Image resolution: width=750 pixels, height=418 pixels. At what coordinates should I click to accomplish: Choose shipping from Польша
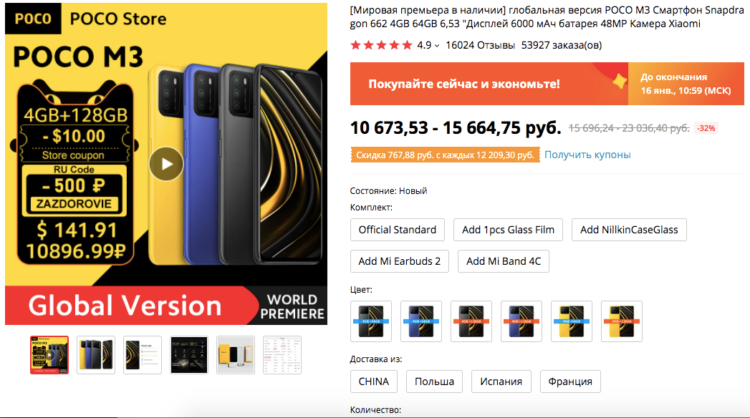tap(434, 382)
